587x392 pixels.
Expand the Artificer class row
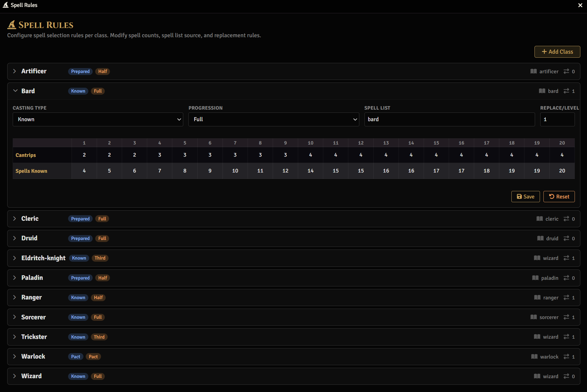(x=15, y=71)
